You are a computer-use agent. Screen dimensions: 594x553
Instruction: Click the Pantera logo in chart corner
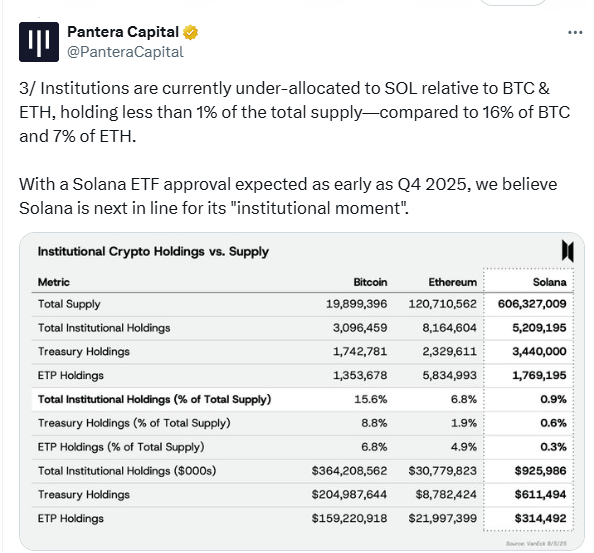pos(567,251)
